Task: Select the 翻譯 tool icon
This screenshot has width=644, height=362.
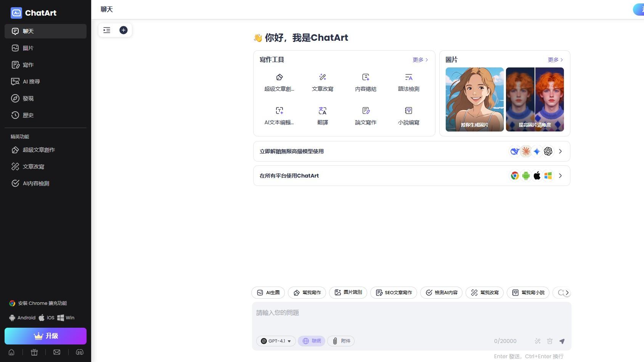Action: [x=323, y=111]
